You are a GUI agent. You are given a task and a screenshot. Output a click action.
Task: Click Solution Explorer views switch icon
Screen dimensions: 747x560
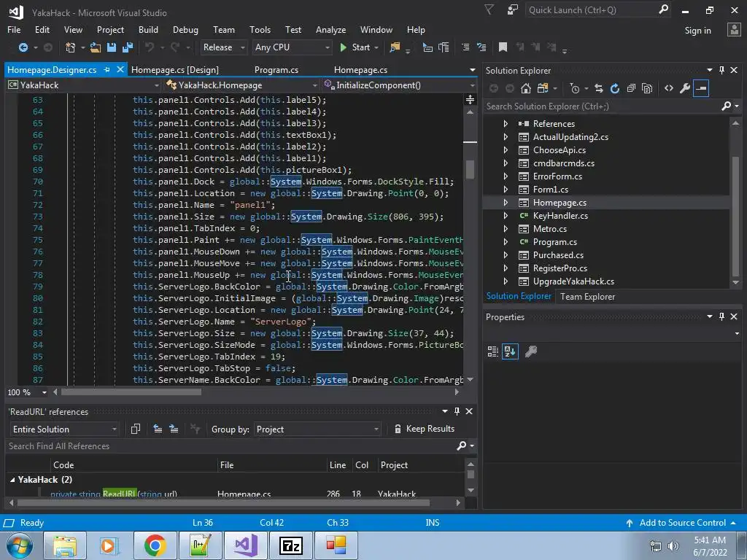[542, 88]
